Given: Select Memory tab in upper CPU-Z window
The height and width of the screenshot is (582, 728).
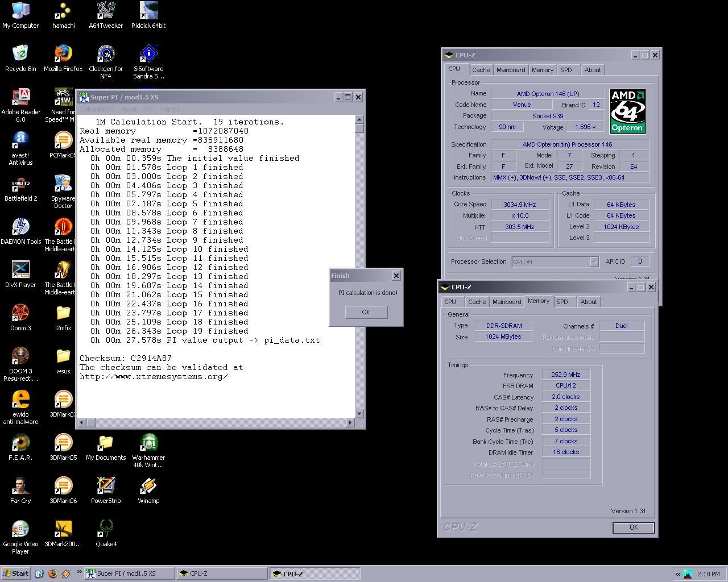Looking at the screenshot, I should click(x=542, y=70).
